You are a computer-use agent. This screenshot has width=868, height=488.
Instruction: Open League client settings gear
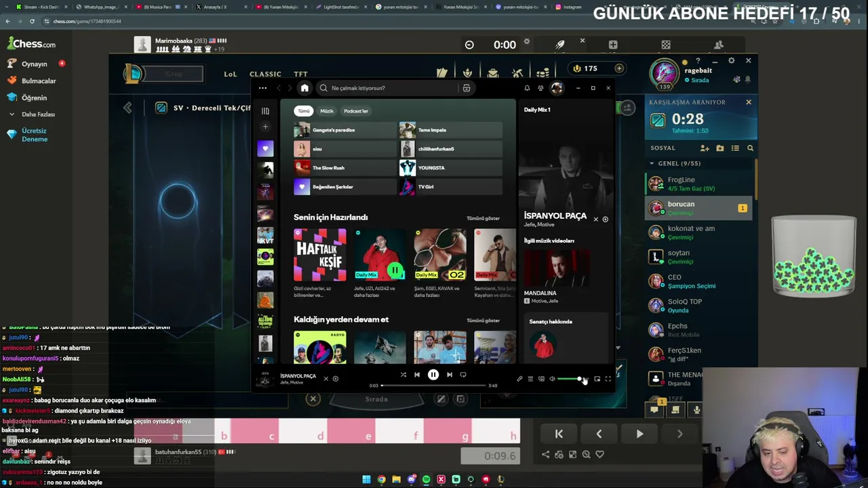[731, 61]
